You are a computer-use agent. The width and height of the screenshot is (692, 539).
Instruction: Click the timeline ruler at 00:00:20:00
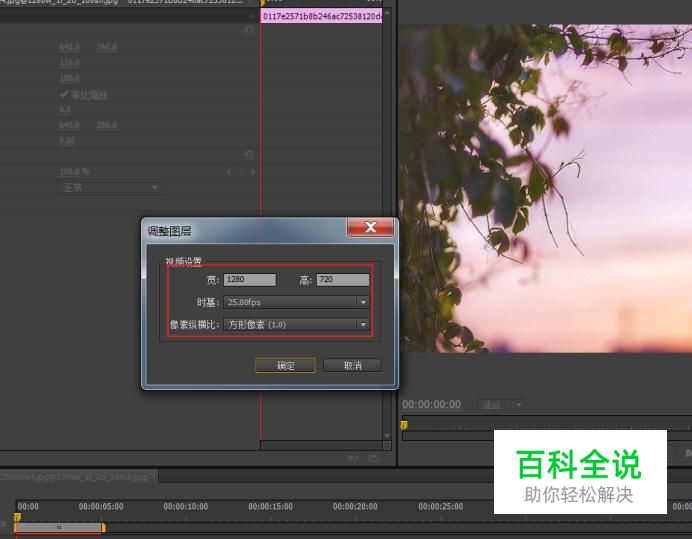coord(355,506)
